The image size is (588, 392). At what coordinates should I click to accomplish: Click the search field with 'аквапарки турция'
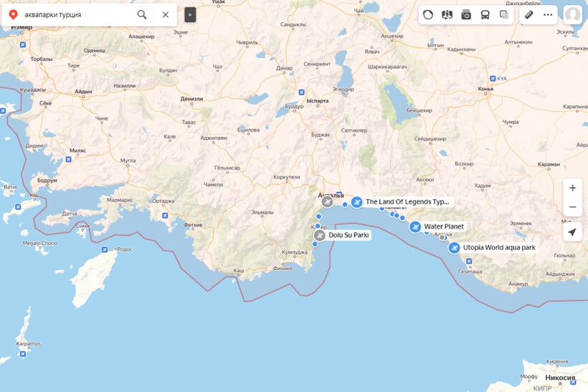[x=75, y=14]
